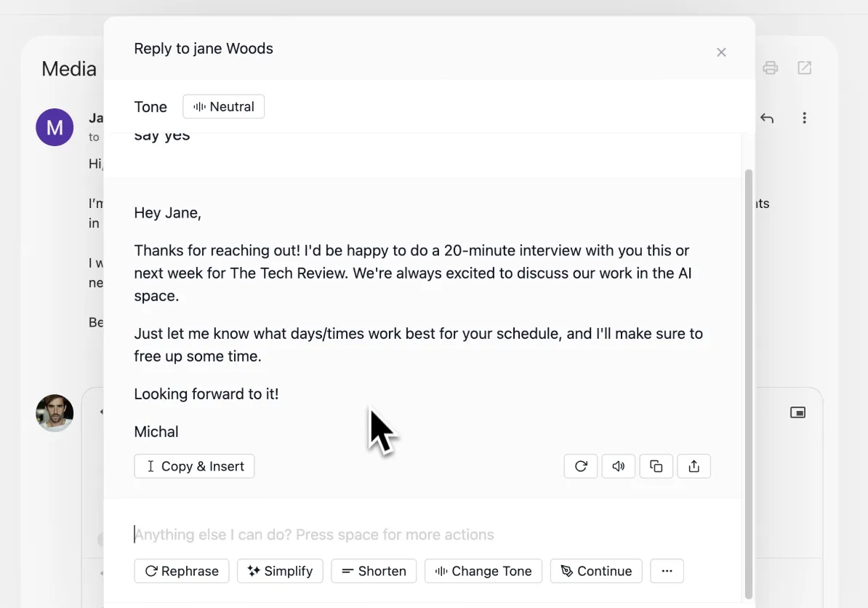Open the three-dot vertical menu in the email

point(804,118)
